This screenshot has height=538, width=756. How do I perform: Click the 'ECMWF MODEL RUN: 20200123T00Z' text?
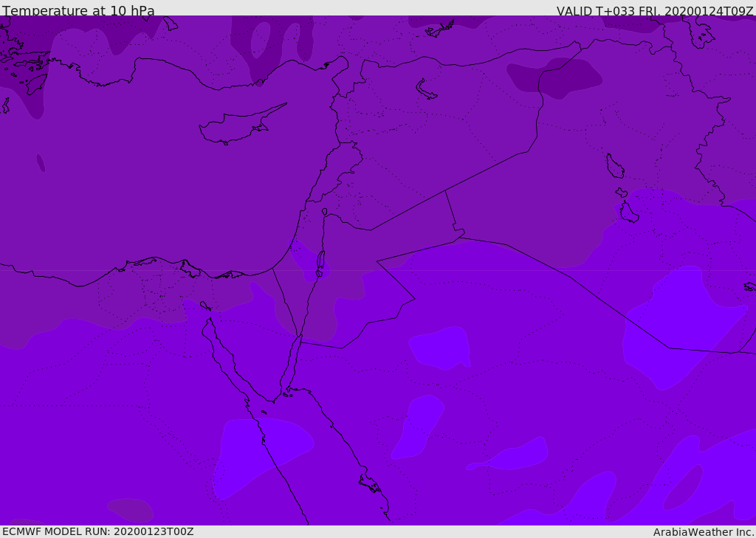[x=98, y=532]
